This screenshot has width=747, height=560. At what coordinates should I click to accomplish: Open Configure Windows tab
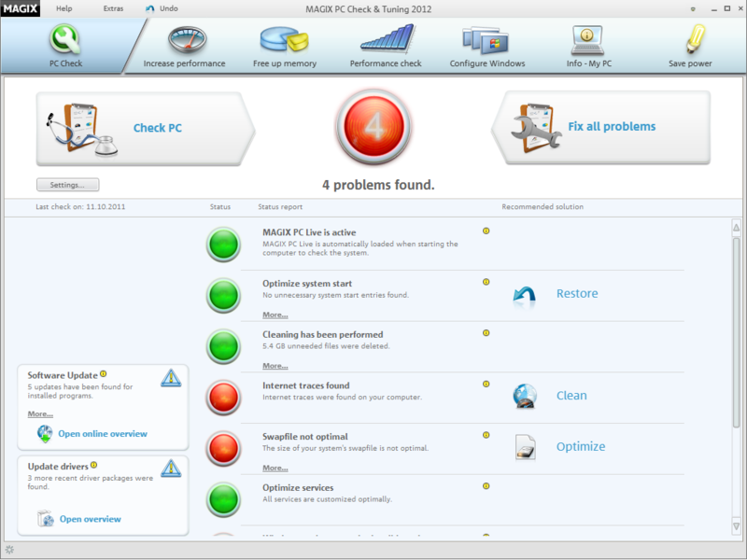coord(486,46)
